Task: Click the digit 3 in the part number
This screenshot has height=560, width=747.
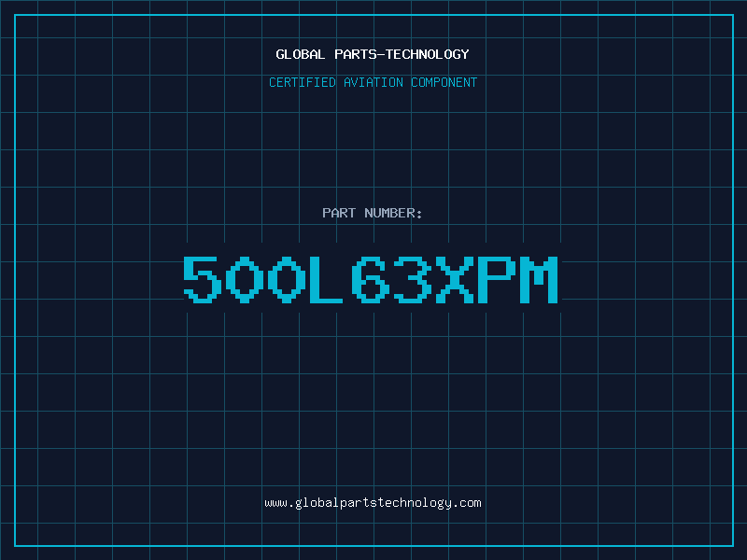Action: pyautogui.click(x=413, y=279)
